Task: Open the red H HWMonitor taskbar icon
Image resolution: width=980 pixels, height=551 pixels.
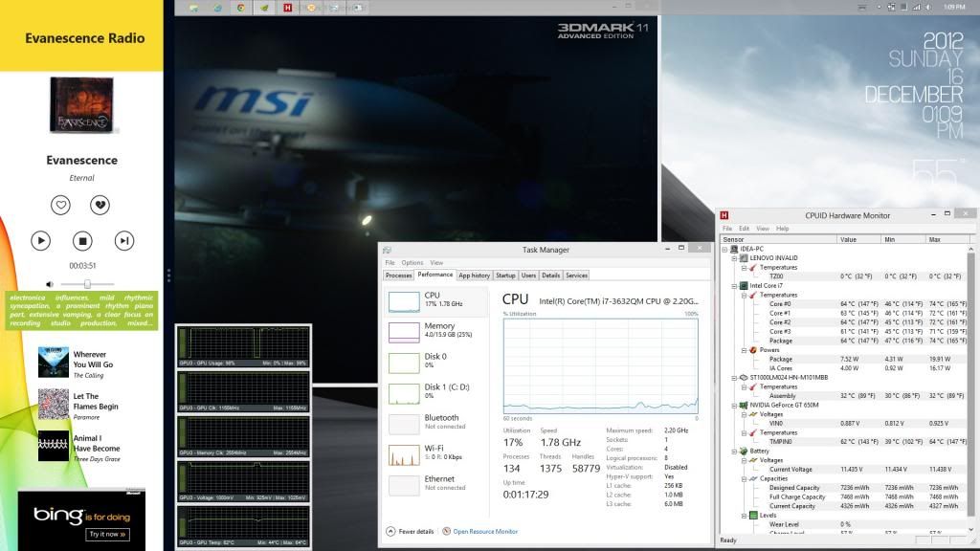Action: click(287, 8)
